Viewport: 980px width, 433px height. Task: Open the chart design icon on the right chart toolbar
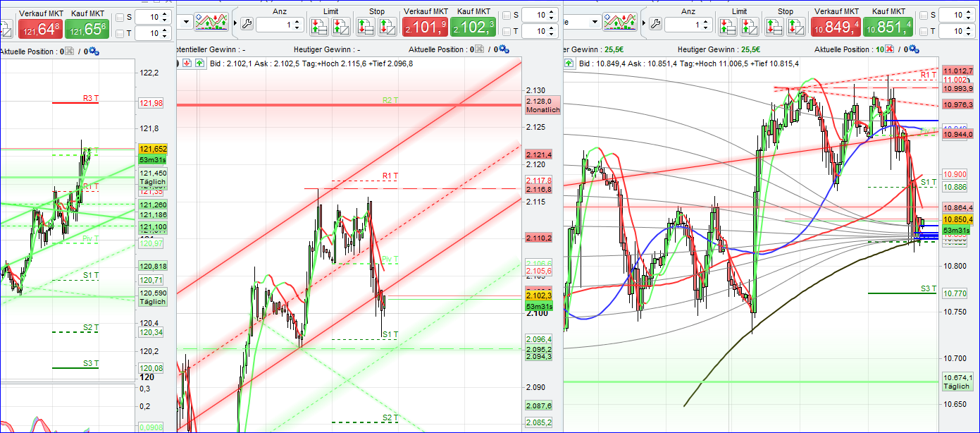[619, 22]
